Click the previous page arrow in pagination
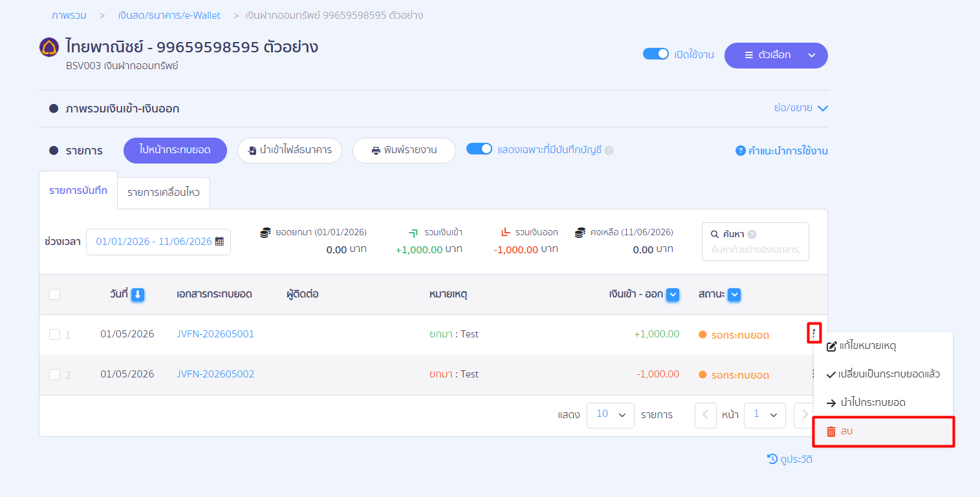Image resolution: width=980 pixels, height=497 pixels. [706, 415]
